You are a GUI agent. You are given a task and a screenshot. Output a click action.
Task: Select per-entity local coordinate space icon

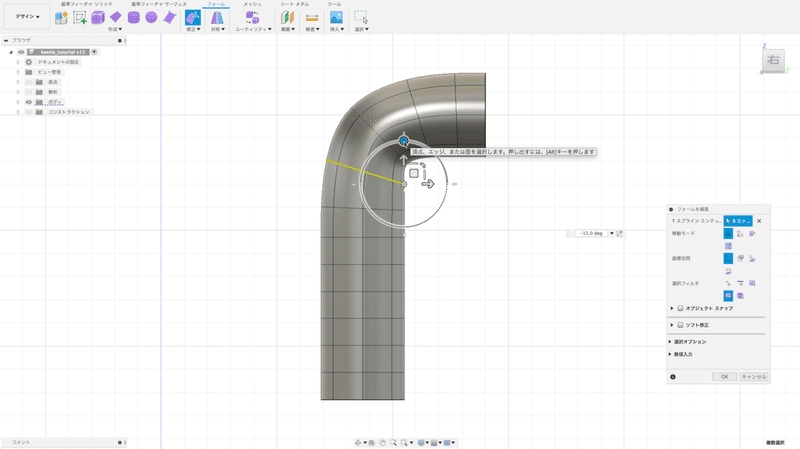coord(728,271)
